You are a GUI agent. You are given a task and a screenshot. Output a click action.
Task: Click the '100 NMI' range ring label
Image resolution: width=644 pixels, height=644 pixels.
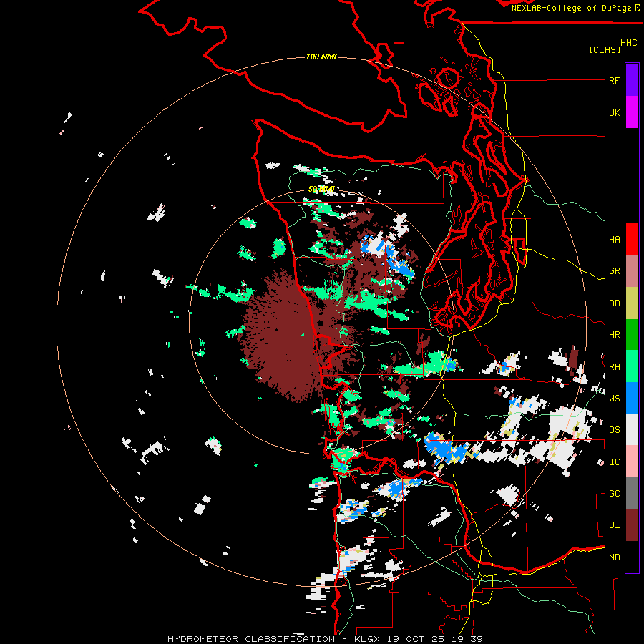pyautogui.click(x=321, y=57)
